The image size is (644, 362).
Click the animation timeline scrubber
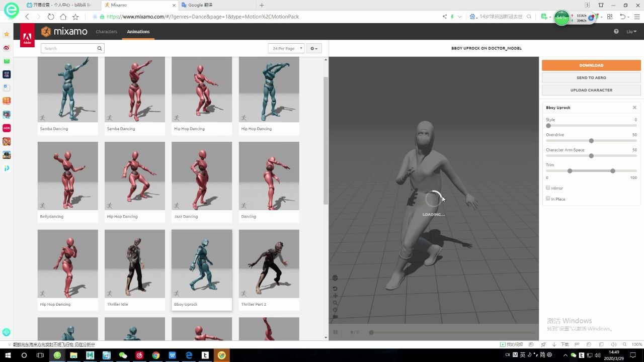pyautogui.click(x=371, y=332)
